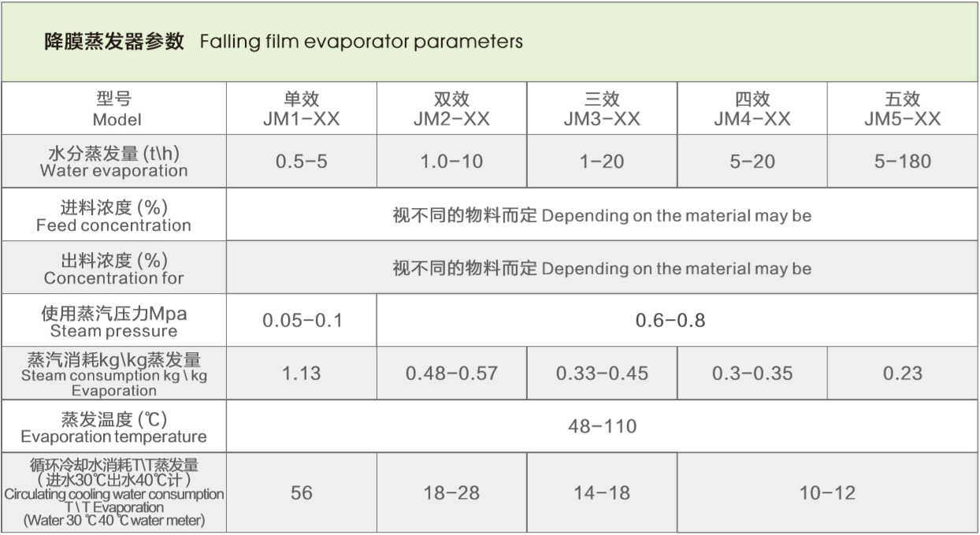Select the Model header cell
980x535 pixels.
114,109
